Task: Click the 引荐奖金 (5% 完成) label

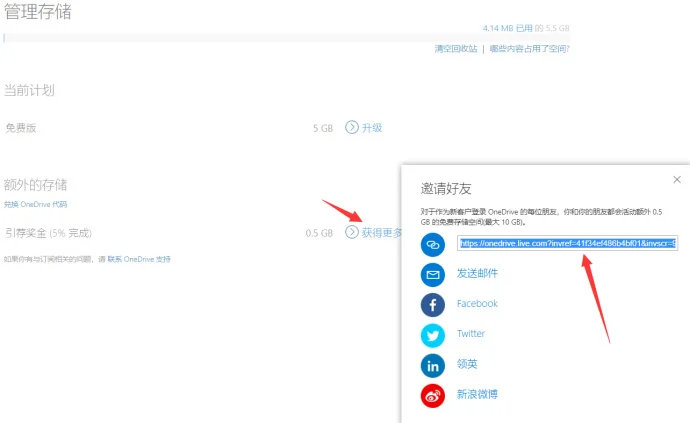Action: coord(48,233)
